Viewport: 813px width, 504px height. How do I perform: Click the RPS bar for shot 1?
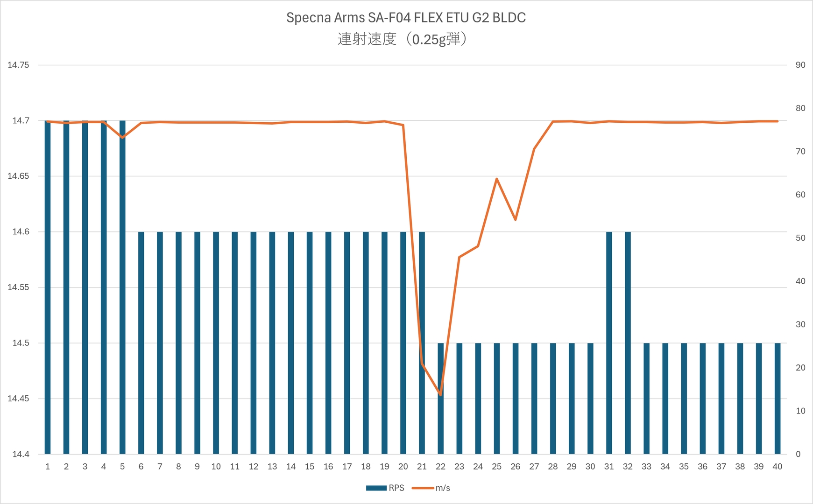point(48,287)
